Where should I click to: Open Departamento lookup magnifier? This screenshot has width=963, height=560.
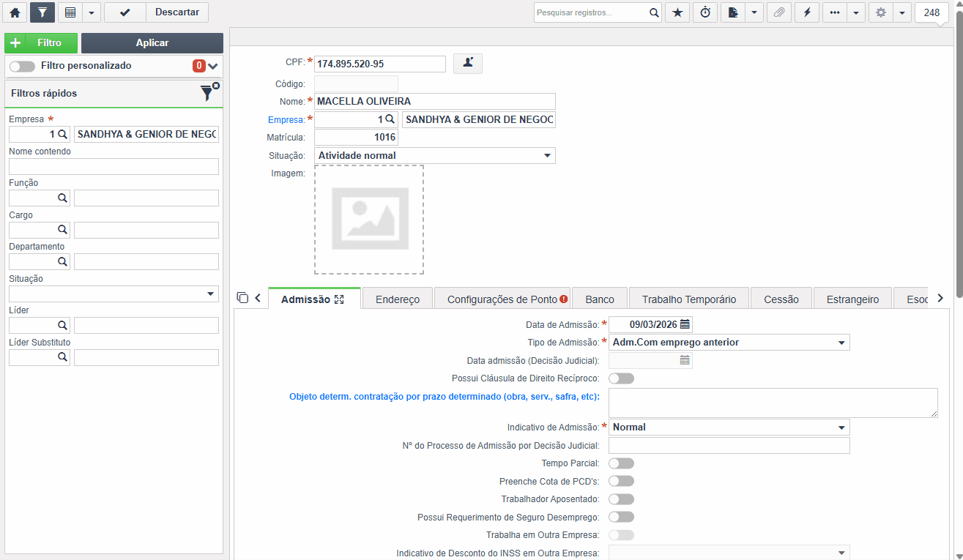pos(62,261)
